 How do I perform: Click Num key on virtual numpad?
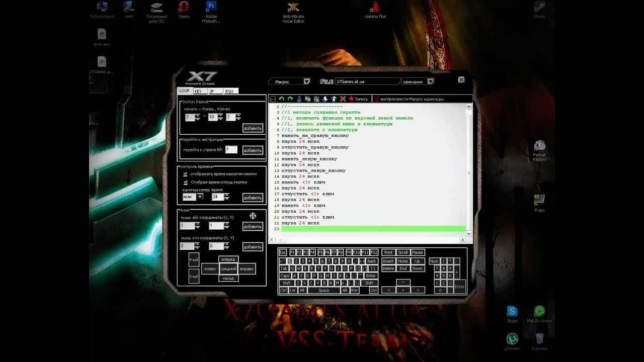(x=434, y=261)
